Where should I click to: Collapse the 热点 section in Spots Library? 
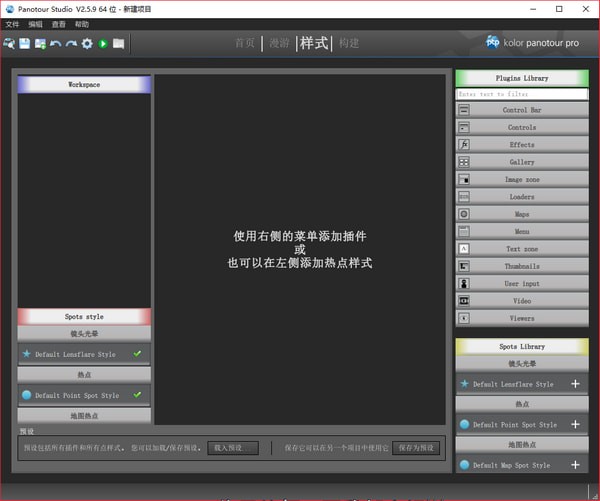521,404
